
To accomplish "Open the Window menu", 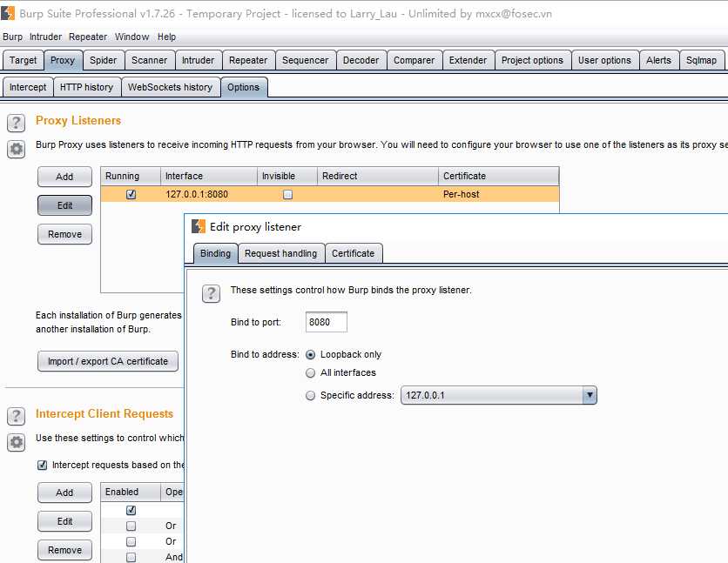I will (x=131, y=37).
